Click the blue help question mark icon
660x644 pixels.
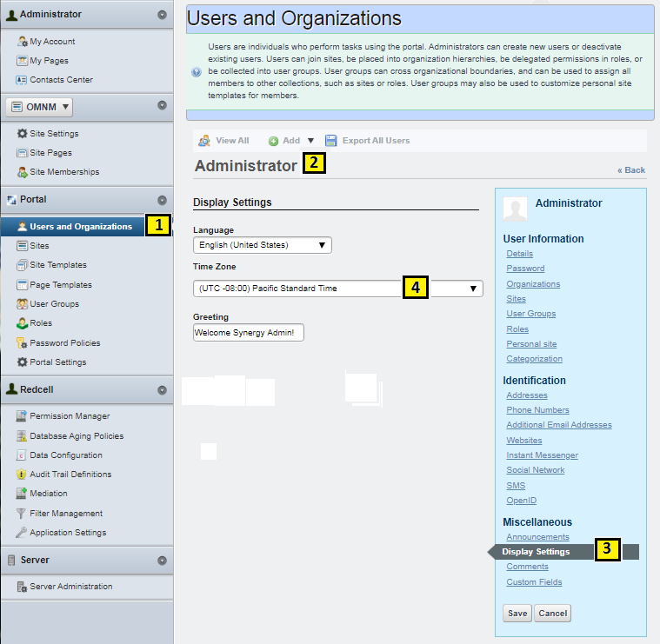(197, 72)
